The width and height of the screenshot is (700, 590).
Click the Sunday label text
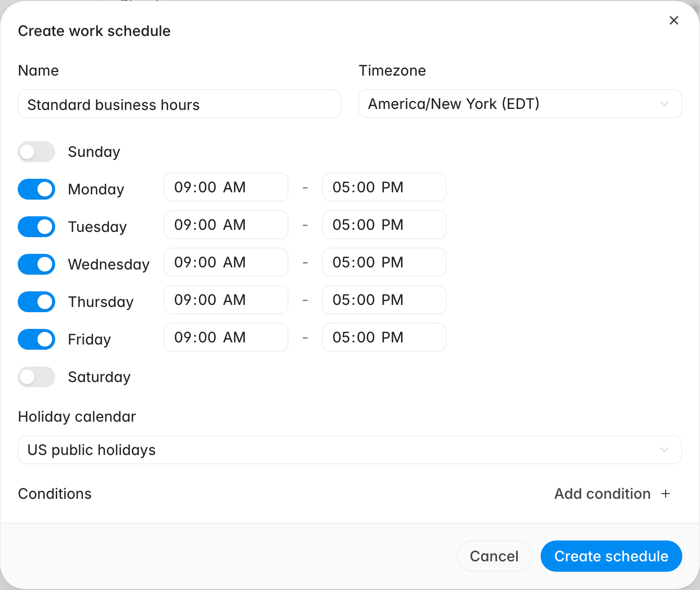94,152
